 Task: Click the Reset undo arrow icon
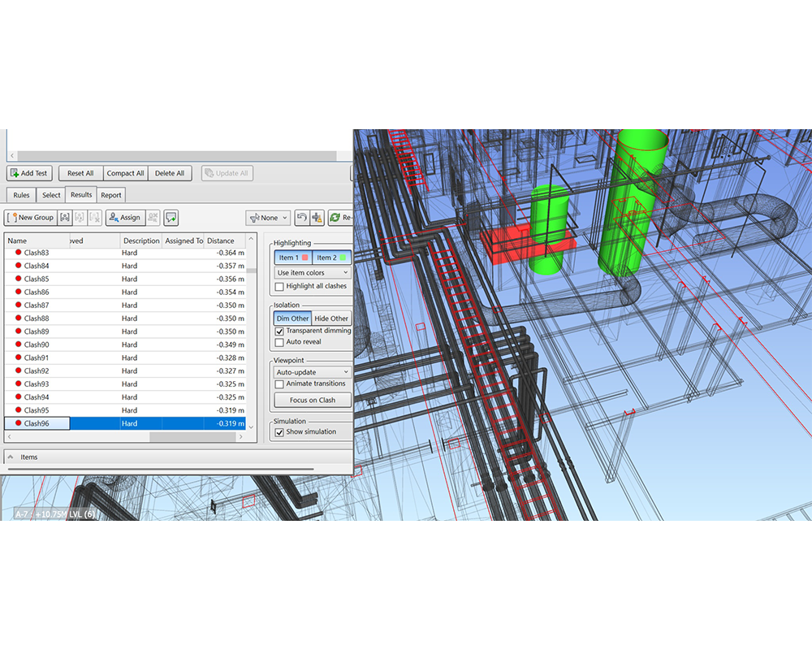[x=302, y=218]
